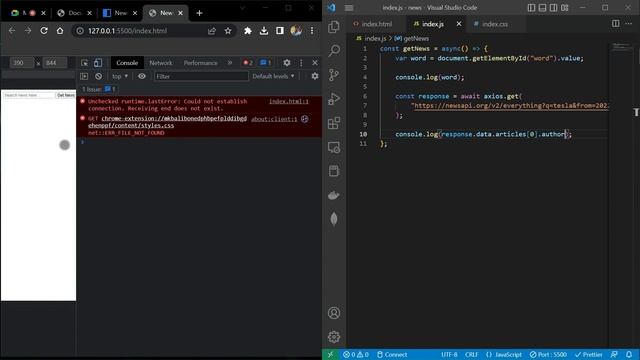Split the VS Code editor right

coord(616,24)
